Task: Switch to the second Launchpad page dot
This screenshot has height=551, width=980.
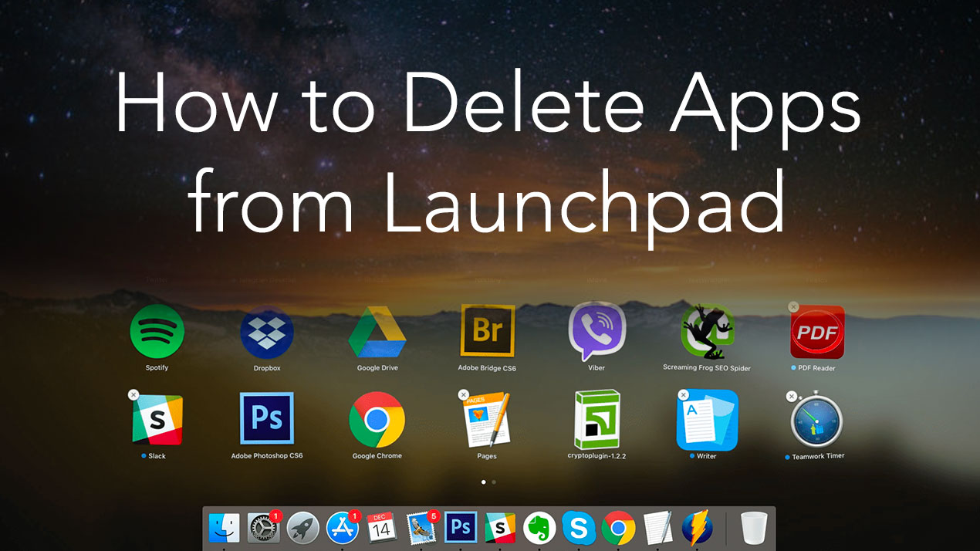Action: tap(494, 482)
